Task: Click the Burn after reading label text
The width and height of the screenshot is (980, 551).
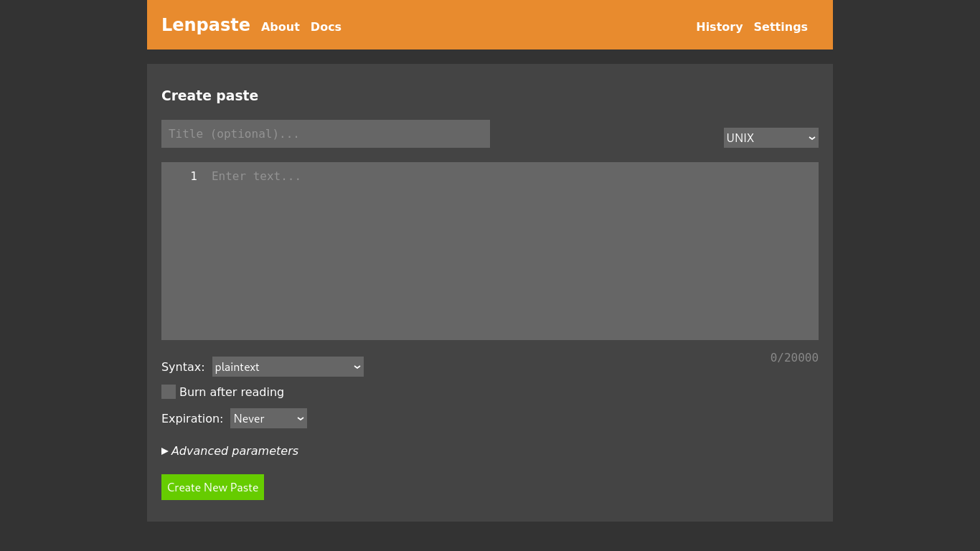Action: point(231,392)
